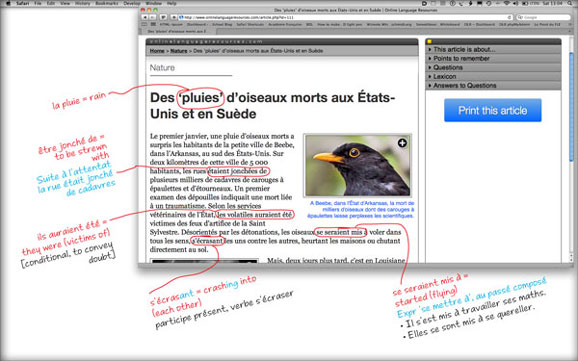
Task: Expand the 'Questions' section
Action: (493, 67)
